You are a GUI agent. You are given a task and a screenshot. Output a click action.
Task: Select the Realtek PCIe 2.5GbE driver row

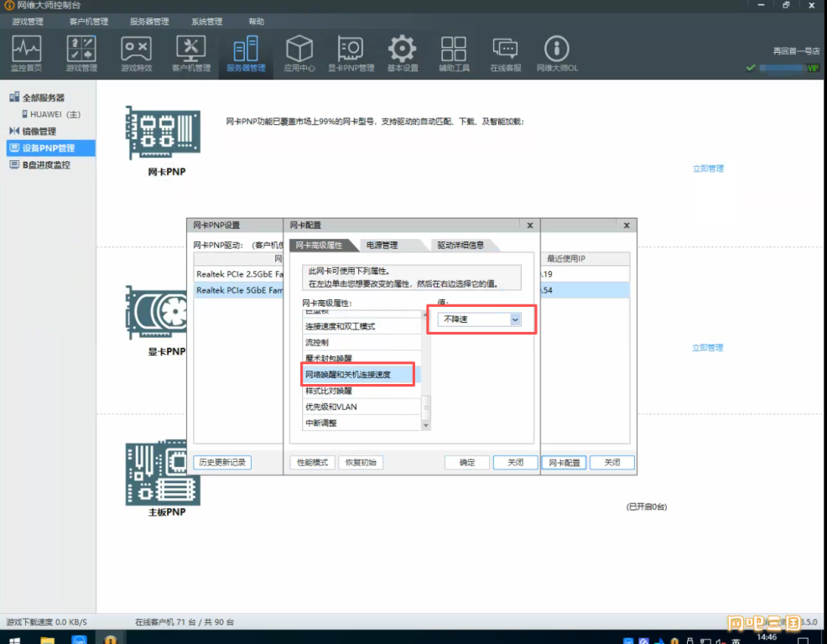pos(239,274)
